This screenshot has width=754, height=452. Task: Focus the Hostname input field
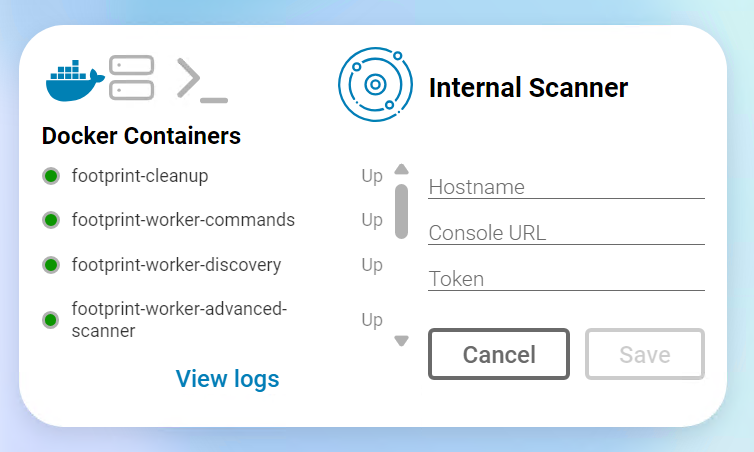[x=566, y=187]
